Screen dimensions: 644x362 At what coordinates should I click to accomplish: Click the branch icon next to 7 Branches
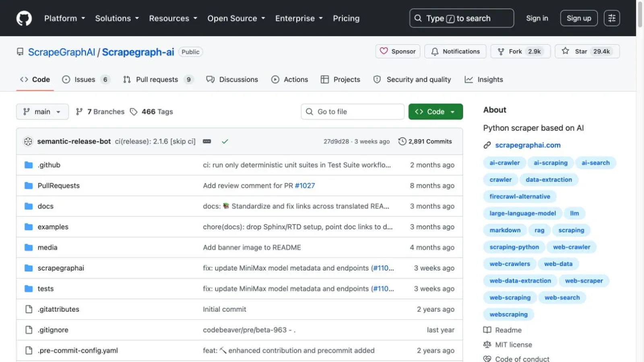click(79, 111)
